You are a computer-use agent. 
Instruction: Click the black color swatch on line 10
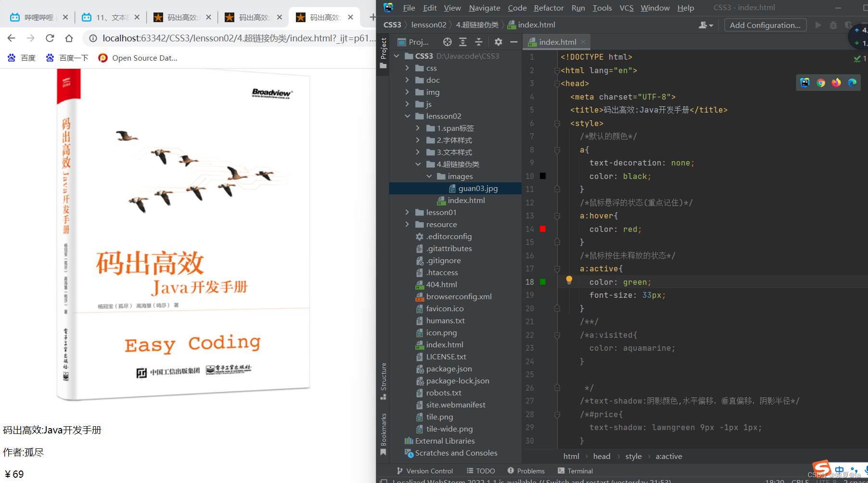[x=543, y=176]
